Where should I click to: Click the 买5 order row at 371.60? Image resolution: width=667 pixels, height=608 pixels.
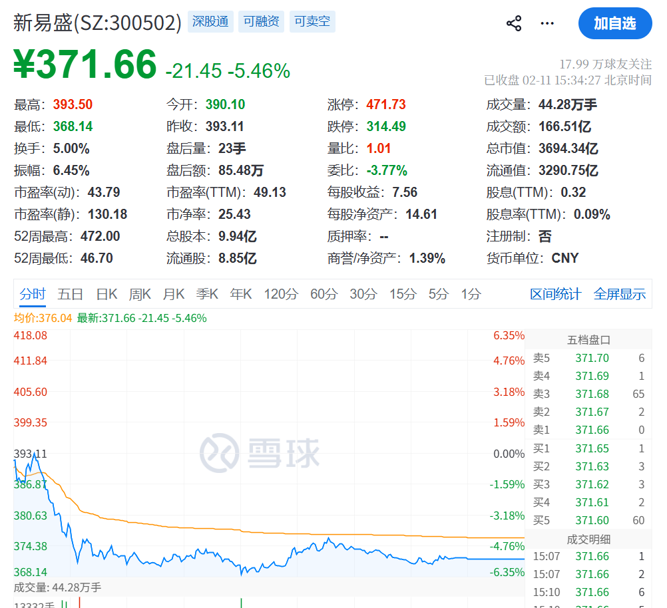tap(589, 520)
